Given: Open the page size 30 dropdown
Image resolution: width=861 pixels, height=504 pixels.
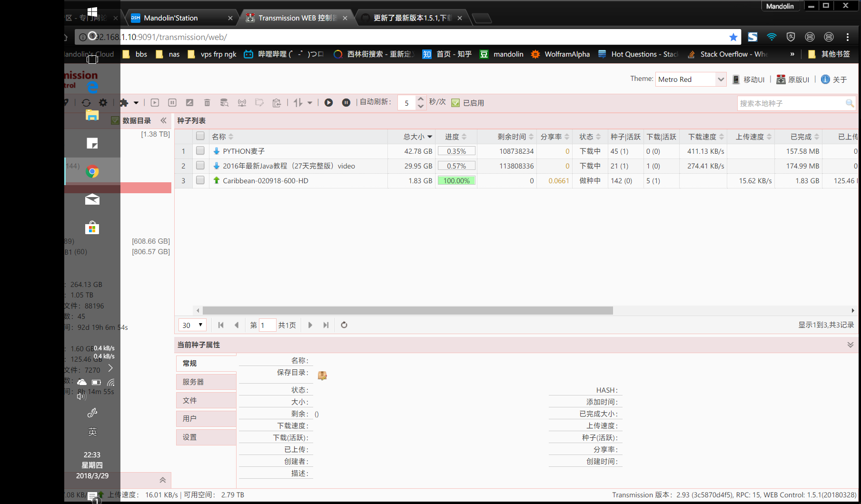Looking at the screenshot, I should 192,325.
